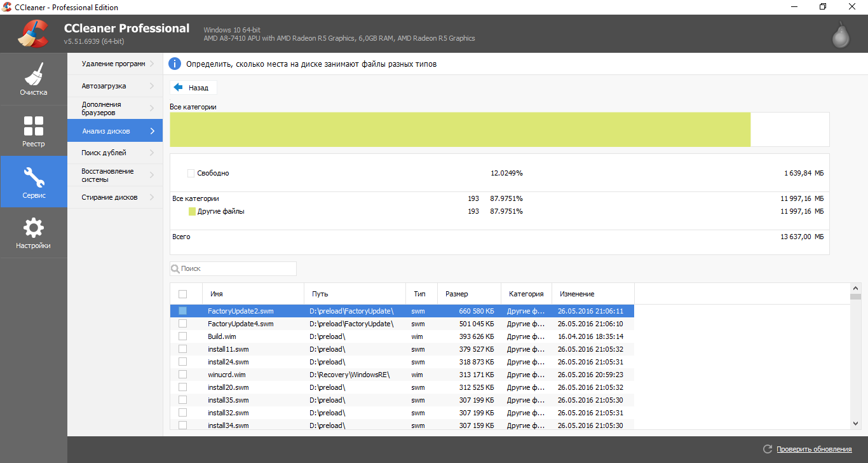Open Стирание дисков tool

click(x=115, y=197)
